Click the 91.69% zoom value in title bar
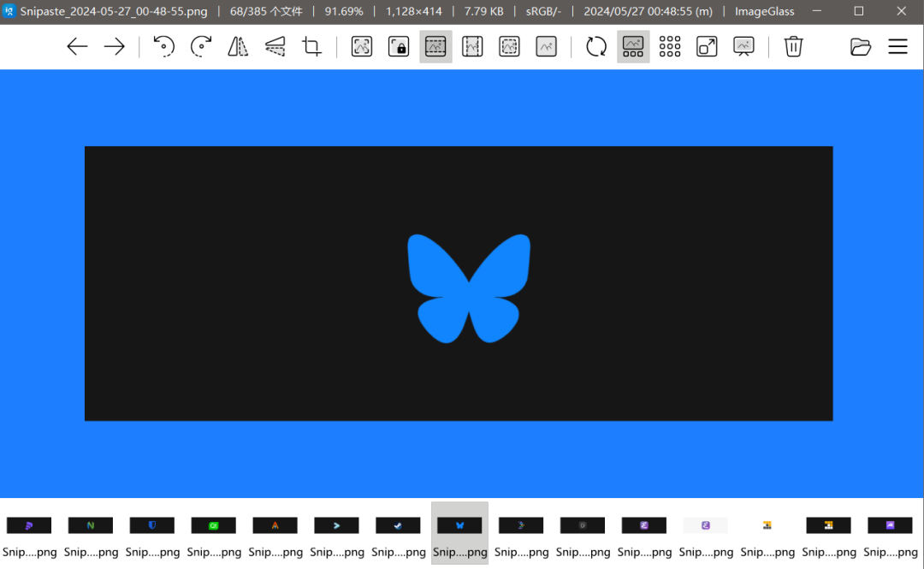The height and width of the screenshot is (569, 924). tap(344, 11)
